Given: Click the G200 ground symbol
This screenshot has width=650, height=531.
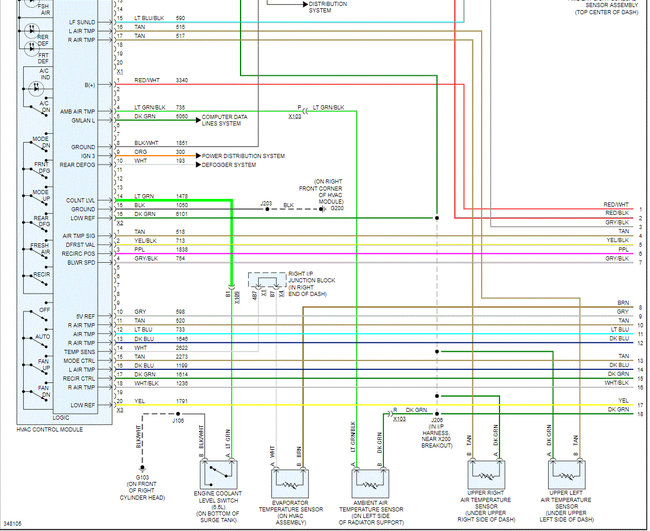Looking at the screenshot, I should [322, 209].
